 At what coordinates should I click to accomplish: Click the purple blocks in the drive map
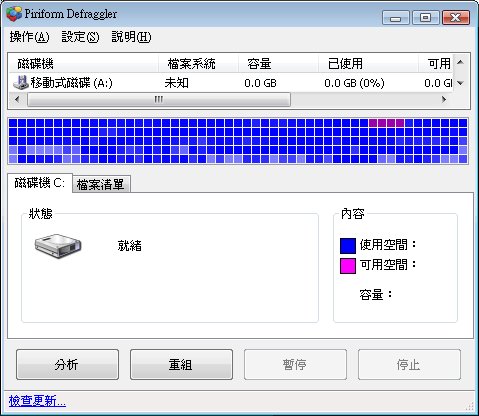[386, 123]
